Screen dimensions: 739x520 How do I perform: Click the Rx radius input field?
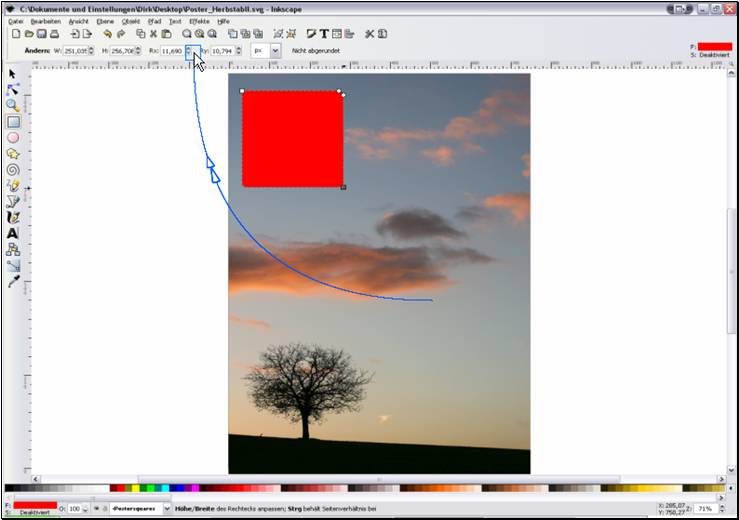[170, 49]
